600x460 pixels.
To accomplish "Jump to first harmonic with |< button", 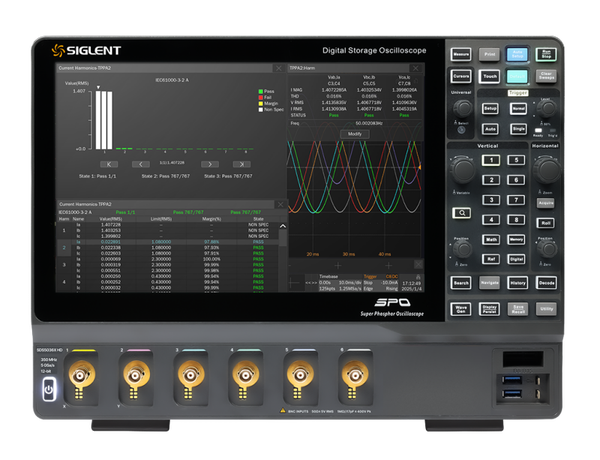I will [x=109, y=164].
